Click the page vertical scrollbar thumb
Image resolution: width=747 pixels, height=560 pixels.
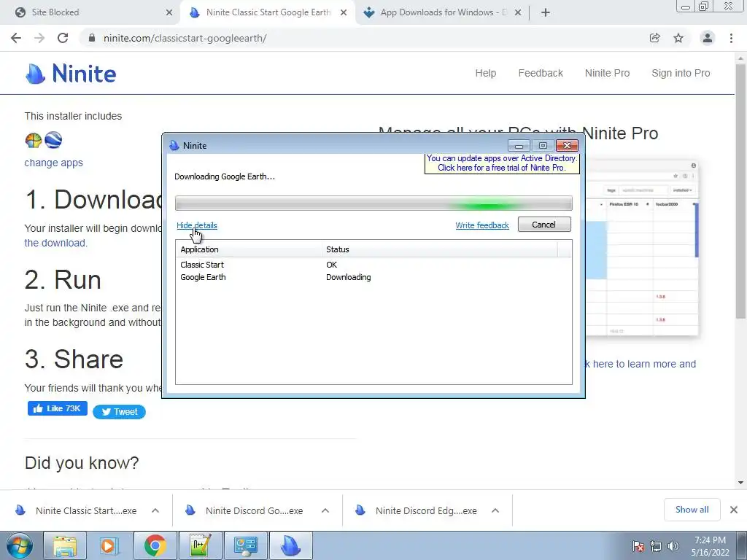740,190
